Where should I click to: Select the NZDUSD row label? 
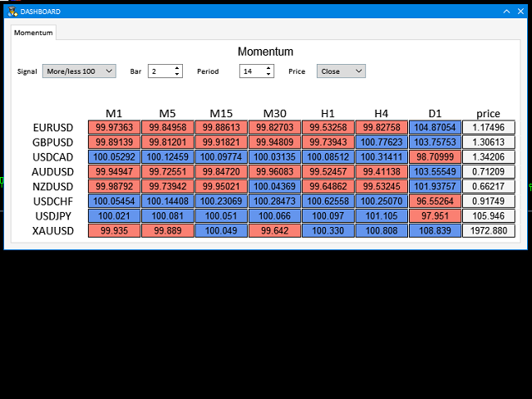click(53, 186)
